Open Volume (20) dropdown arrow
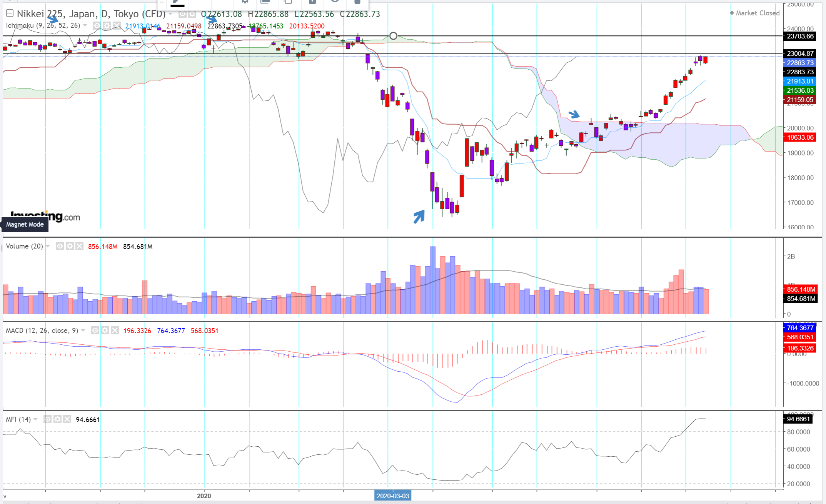The height and width of the screenshot is (504, 826). click(x=48, y=246)
